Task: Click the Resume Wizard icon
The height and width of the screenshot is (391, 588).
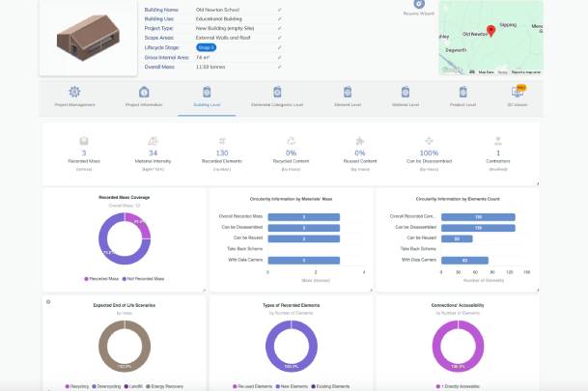Action: tap(418, 6)
